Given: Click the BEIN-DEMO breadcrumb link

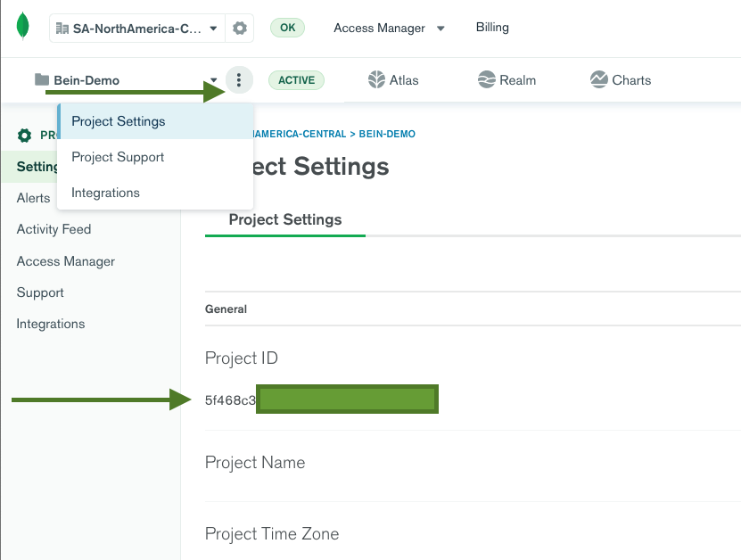Looking at the screenshot, I should (387, 134).
